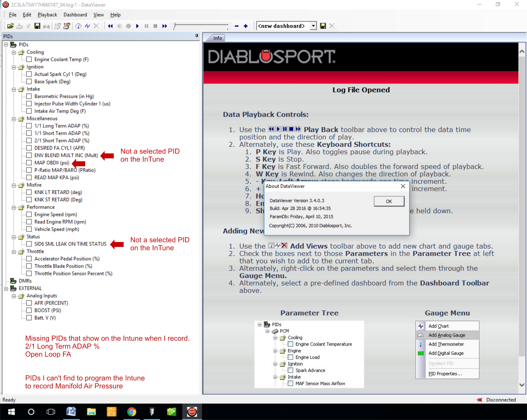Save dashboard with floppy icon beside dropdown
Image resolution: width=527 pixels, height=420 pixels.
tap(323, 26)
